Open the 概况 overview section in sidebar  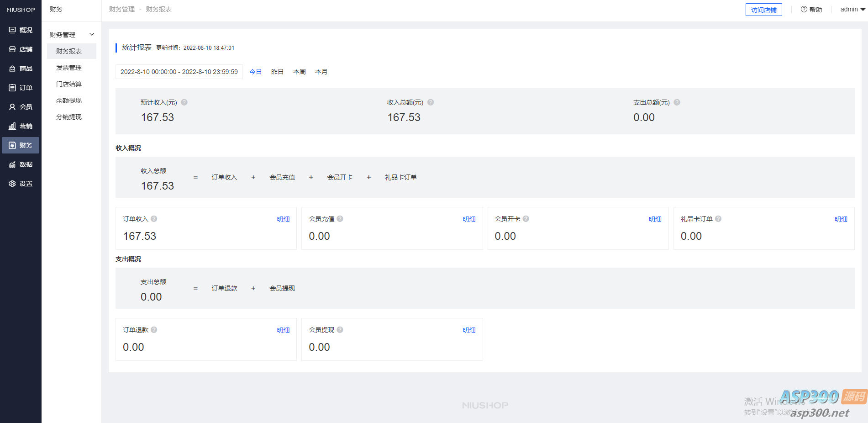point(21,30)
